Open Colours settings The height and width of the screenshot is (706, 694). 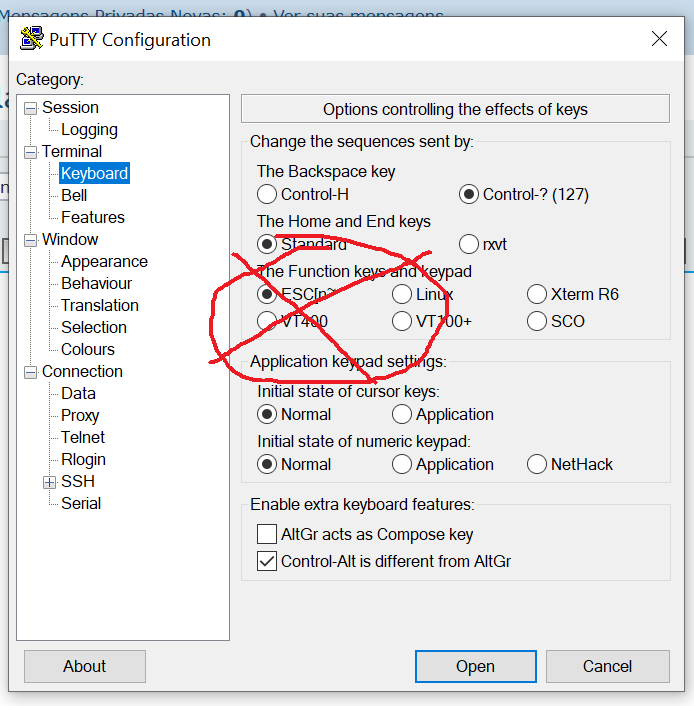click(x=88, y=350)
